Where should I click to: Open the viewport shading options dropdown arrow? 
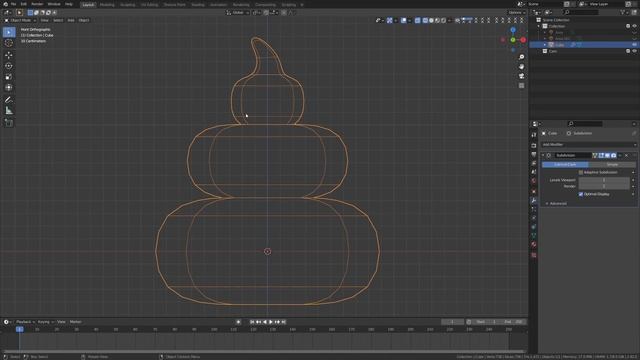pos(450,20)
